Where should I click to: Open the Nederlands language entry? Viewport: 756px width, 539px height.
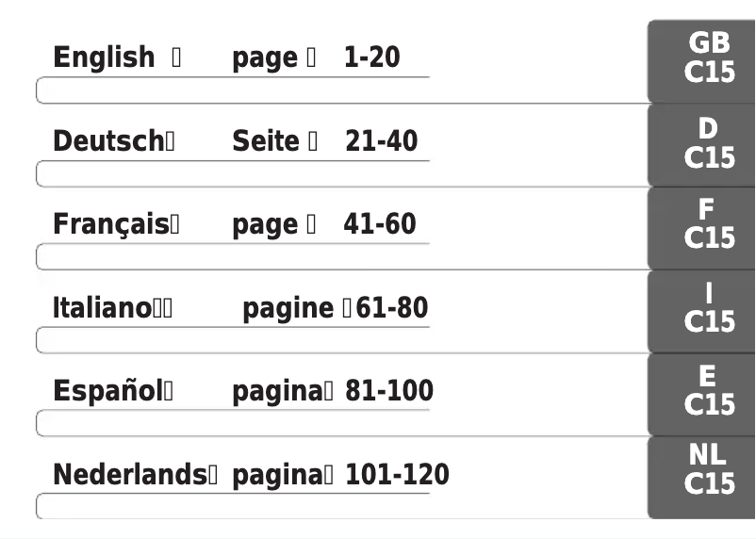tap(129, 474)
